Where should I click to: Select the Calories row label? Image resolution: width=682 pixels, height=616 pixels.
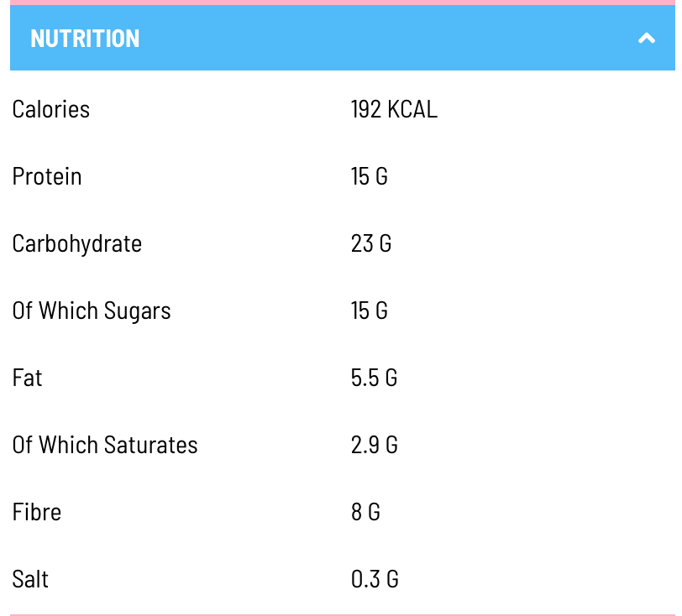pyautogui.click(x=51, y=109)
